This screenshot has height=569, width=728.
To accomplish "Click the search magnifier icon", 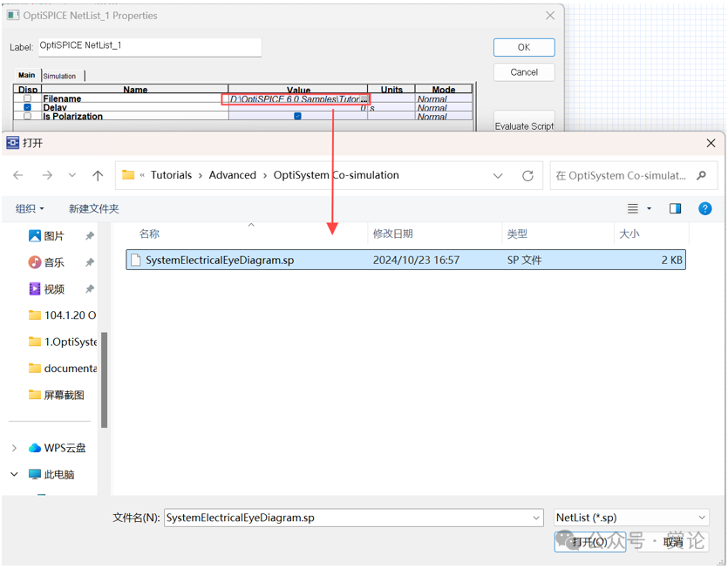I will point(701,175).
